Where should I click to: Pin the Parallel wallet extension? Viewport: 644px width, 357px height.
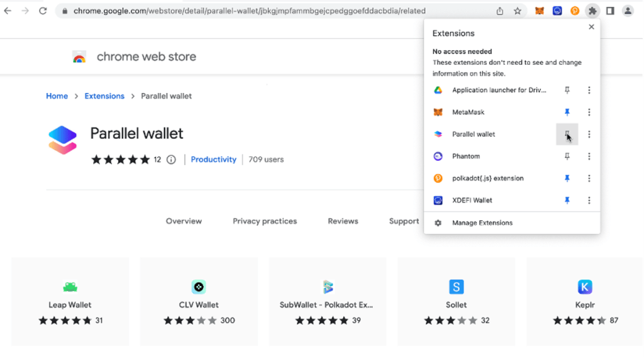coord(567,134)
